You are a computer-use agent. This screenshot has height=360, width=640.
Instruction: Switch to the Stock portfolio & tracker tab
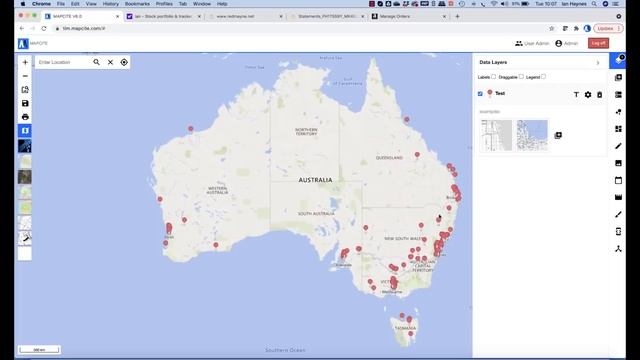[163, 16]
